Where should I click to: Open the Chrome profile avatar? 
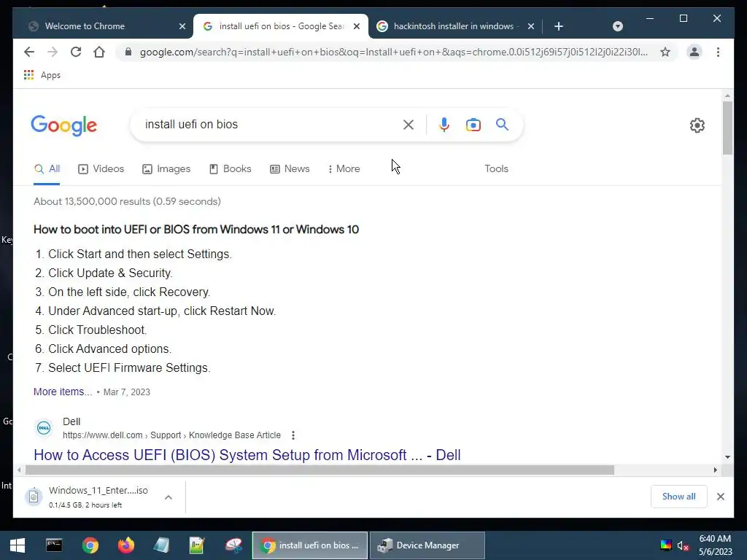point(694,52)
